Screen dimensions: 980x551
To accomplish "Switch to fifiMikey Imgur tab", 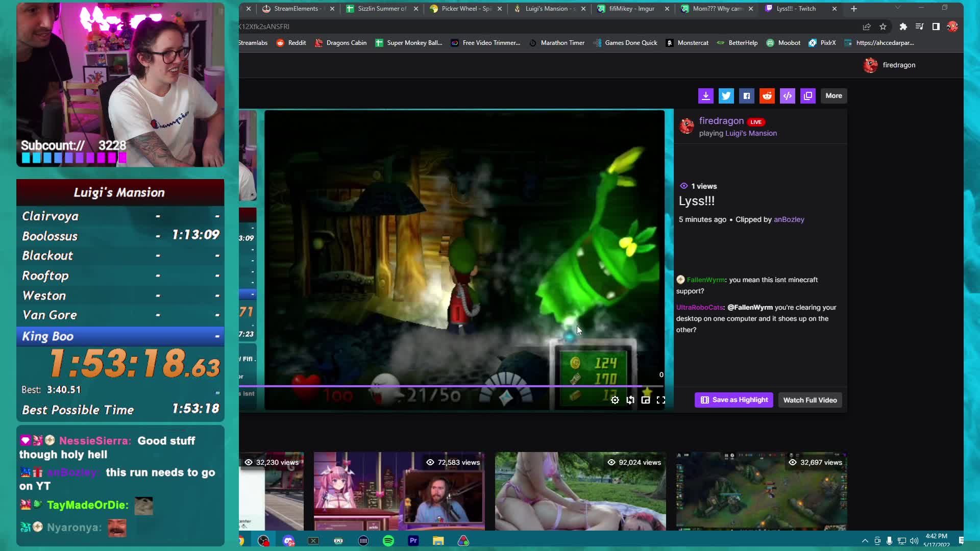I will [633, 9].
